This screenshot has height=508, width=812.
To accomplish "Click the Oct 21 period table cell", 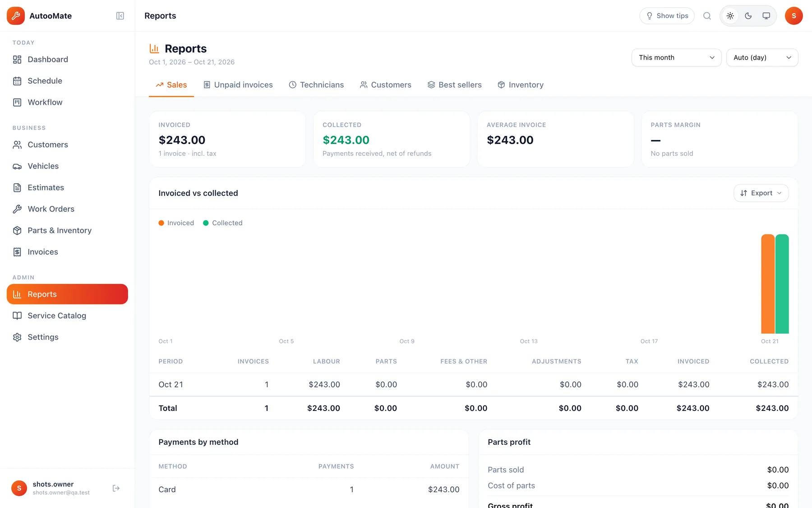I will [x=171, y=385].
